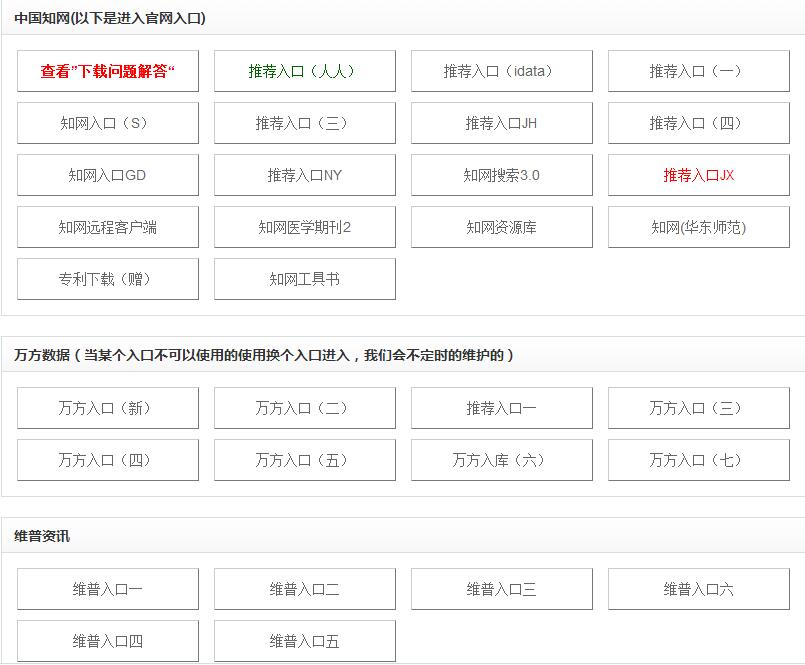Viewport: 805px width, 665px height.
Task: Open 维普入口四
Action: (x=108, y=641)
